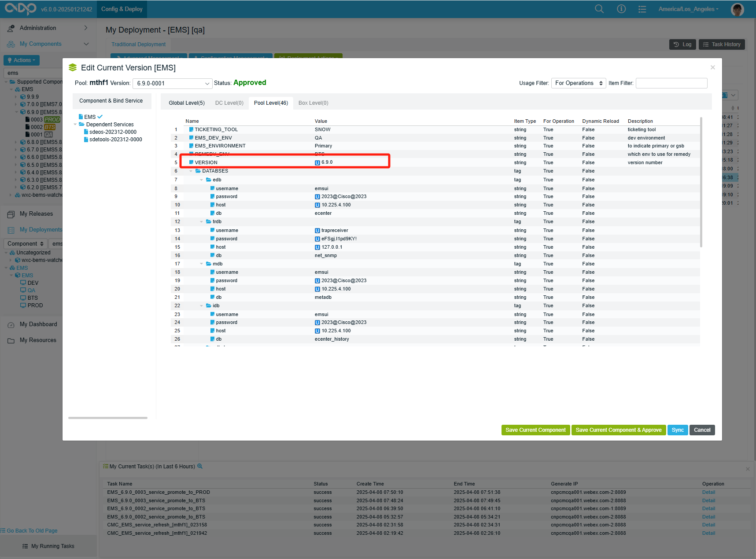Select QA environment under EMS tree

point(28,291)
